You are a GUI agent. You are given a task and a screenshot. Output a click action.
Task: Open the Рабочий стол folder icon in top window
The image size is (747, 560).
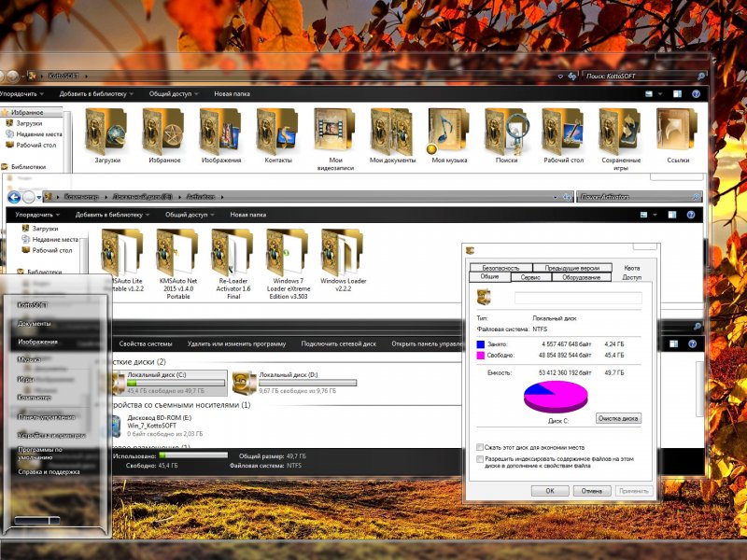tap(563, 132)
